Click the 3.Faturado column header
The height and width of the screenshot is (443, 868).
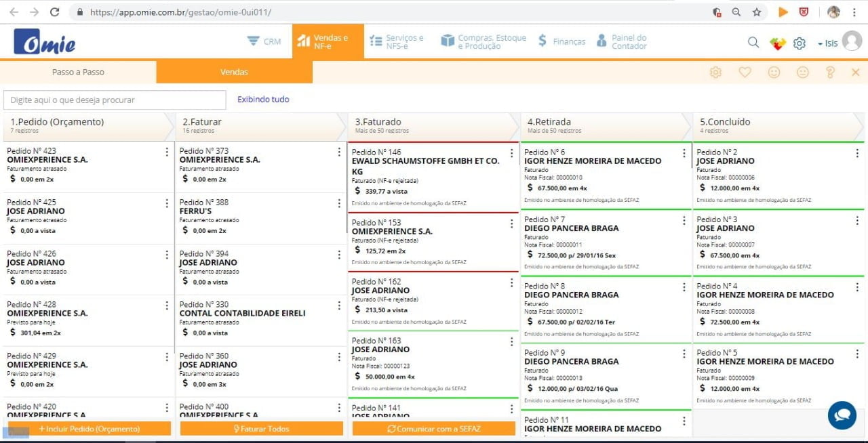(433, 126)
